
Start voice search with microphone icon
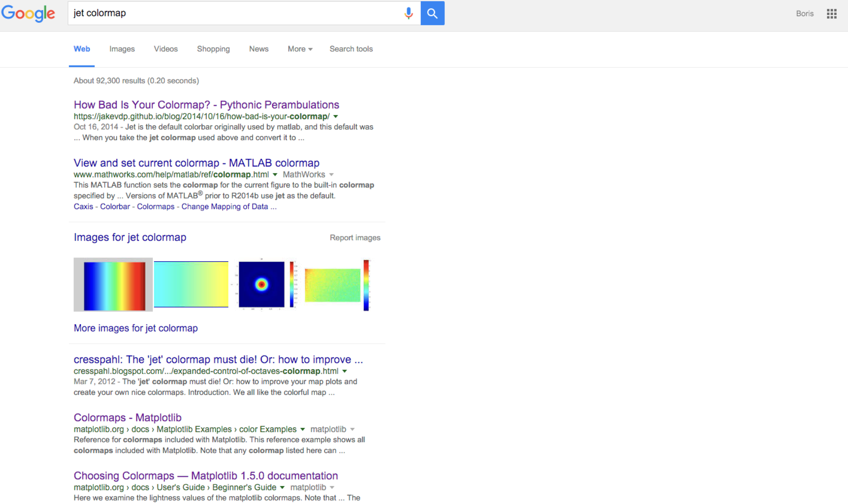(x=409, y=13)
